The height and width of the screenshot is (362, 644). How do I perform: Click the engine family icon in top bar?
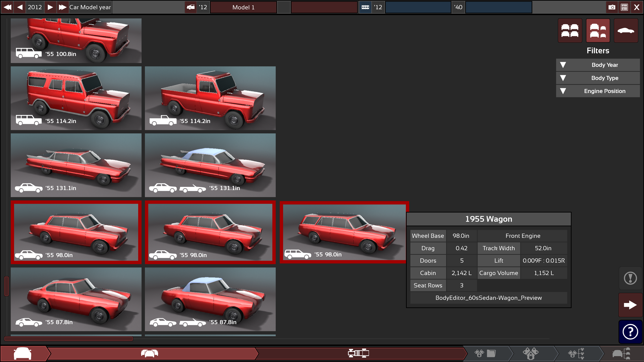[x=365, y=7]
